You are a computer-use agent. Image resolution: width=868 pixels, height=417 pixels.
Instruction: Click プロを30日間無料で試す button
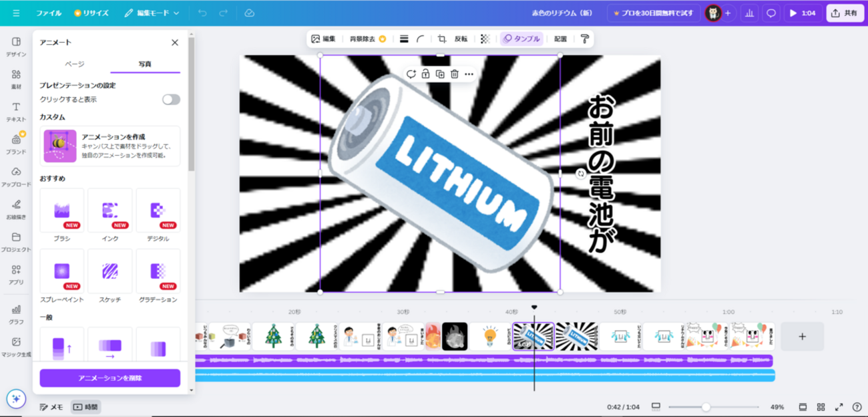[x=653, y=13]
